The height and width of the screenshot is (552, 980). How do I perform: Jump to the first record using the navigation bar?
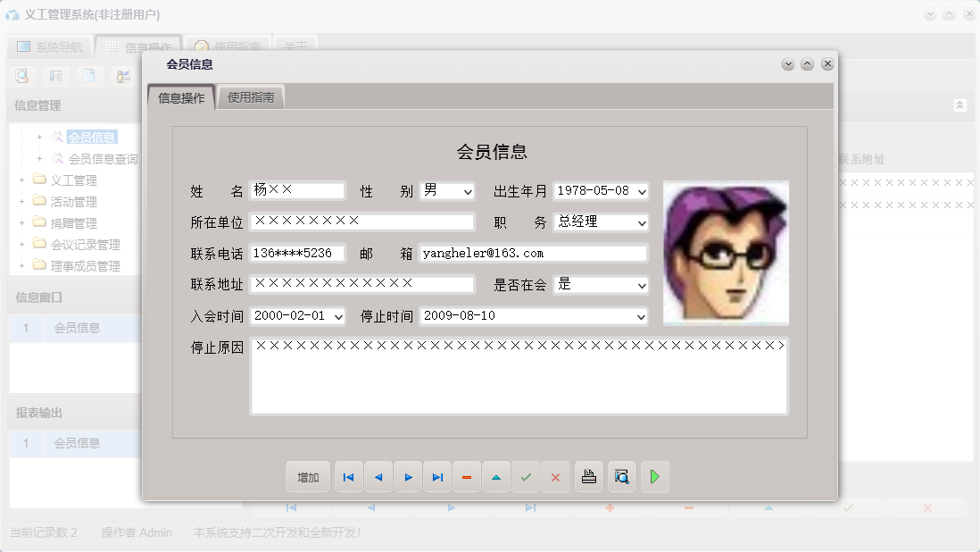point(348,476)
